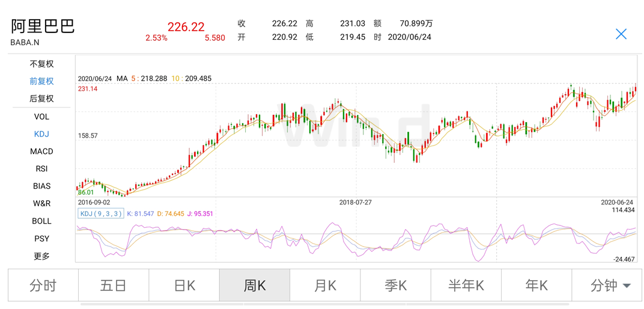
Task: Switch to 周K weekly candlestick tab
Action: tap(255, 285)
